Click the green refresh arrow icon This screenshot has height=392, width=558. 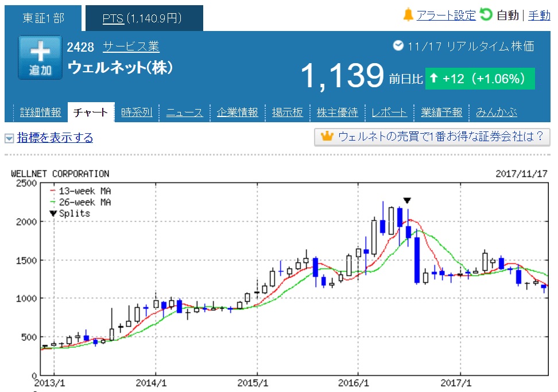pos(486,14)
